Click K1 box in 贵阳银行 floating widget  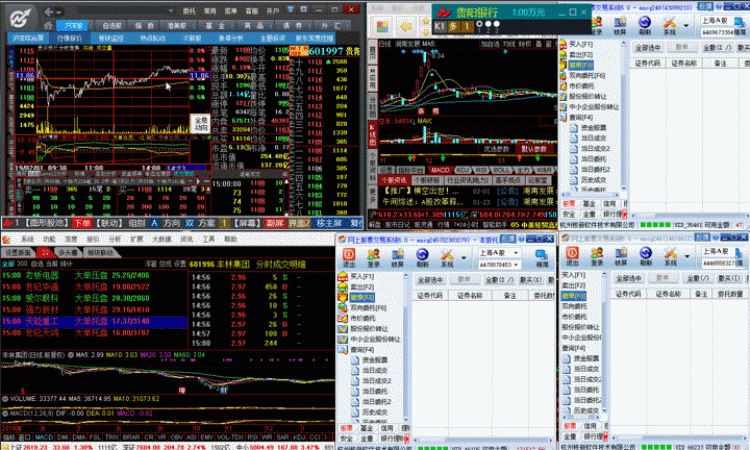pyautogui.click(x=440, y=26)
